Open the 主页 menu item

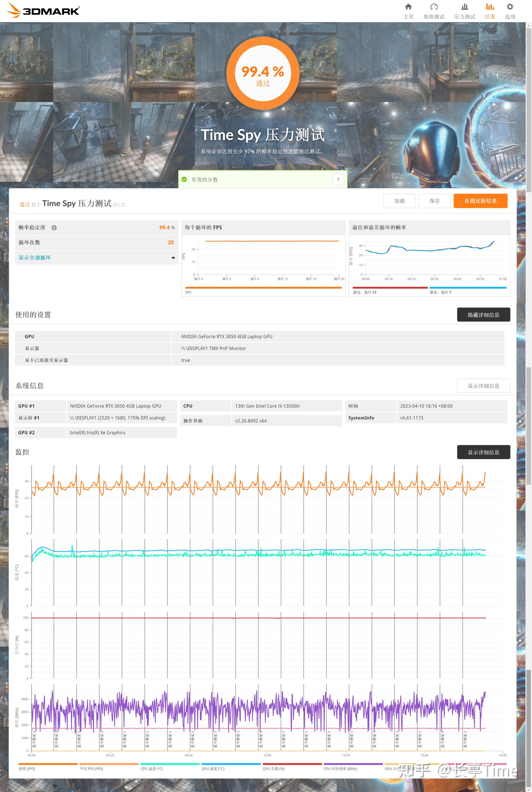tap(408, 10)
